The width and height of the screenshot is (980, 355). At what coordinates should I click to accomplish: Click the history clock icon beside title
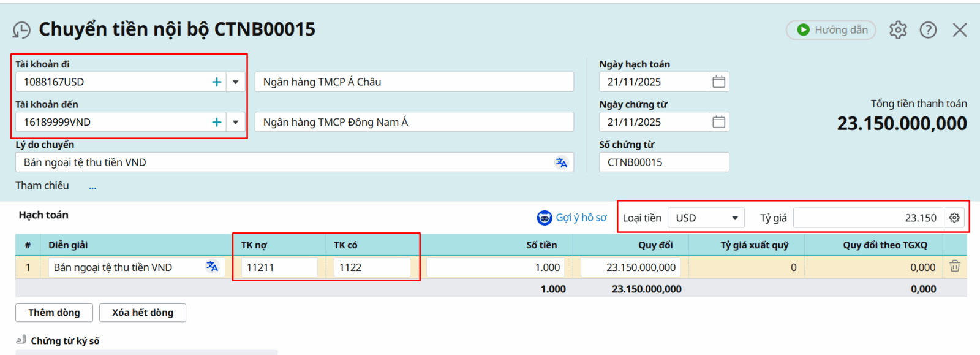click(21, 30)
